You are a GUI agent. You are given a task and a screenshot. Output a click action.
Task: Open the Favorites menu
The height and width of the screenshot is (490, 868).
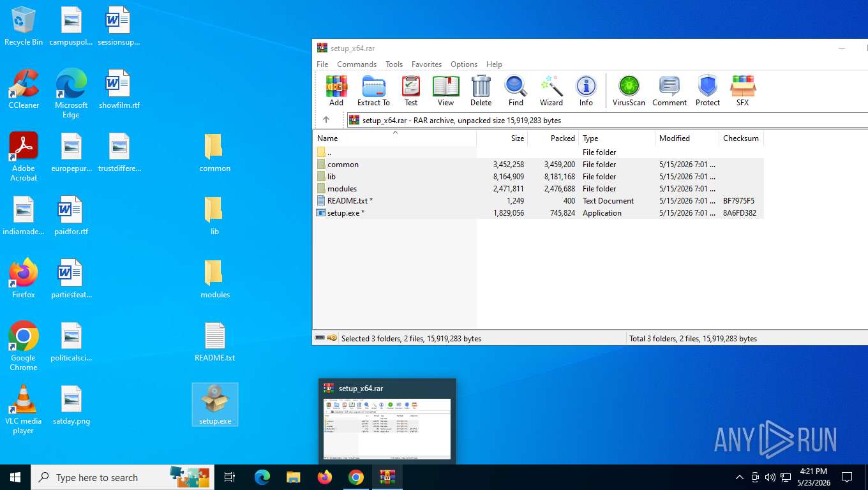[426, 64]
